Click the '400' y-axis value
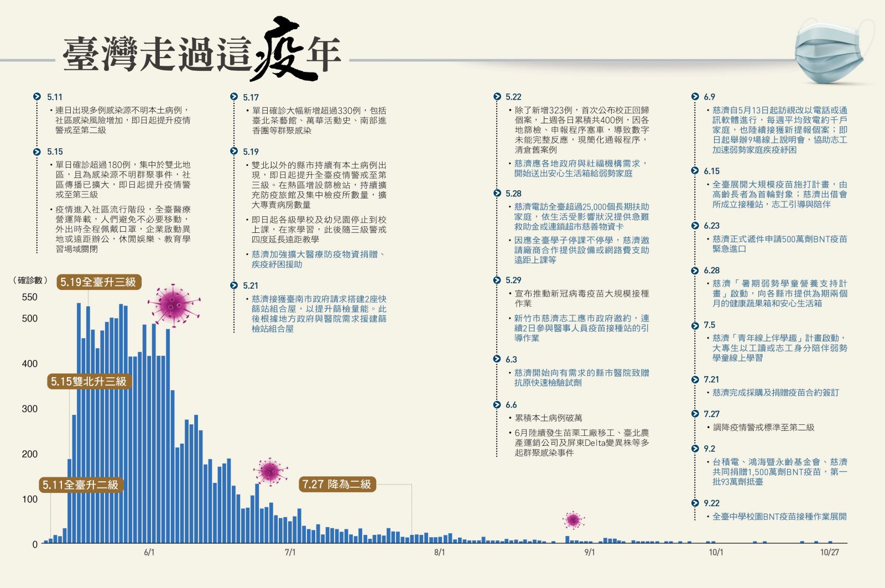 tap(29, 364)
